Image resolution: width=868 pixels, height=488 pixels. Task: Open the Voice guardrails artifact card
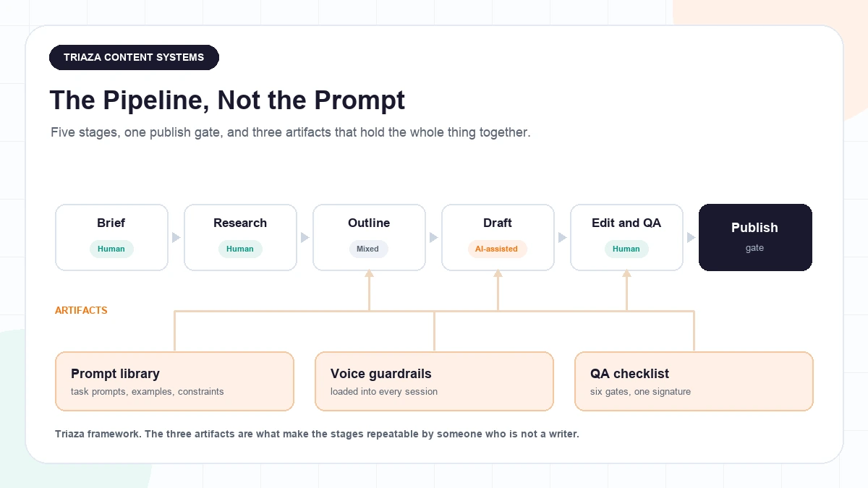(x=434, y=381)
